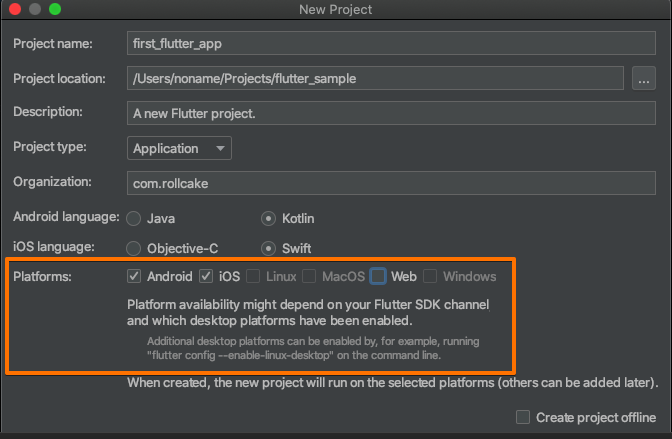This screenshot has width=672, height=439.
Task: Click the Project name input field
Action: click(x=391, y=43)
